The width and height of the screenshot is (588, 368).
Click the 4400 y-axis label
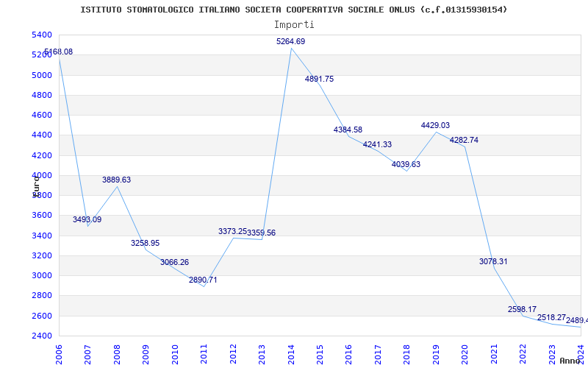tap(42, 135)
